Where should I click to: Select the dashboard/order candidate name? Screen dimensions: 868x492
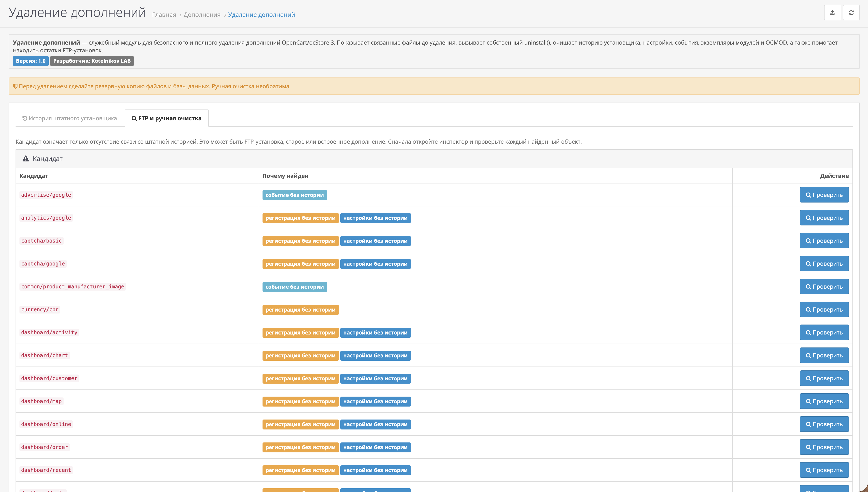45,447
